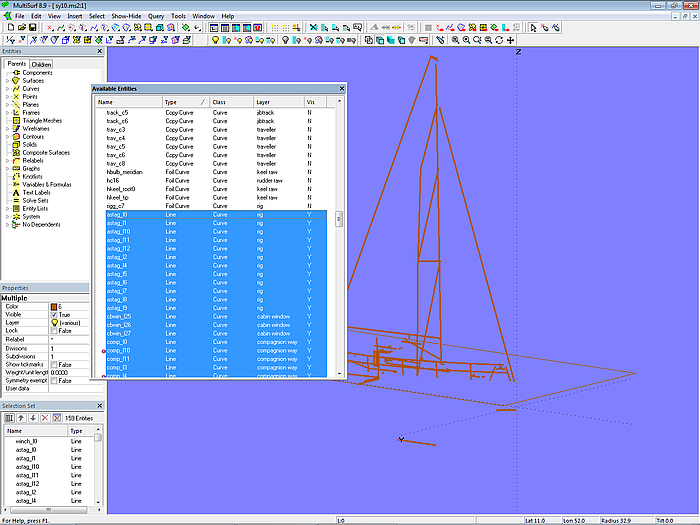The image size is (700, 525).
Task: Expand the Curves tree node
Action: 7,88
